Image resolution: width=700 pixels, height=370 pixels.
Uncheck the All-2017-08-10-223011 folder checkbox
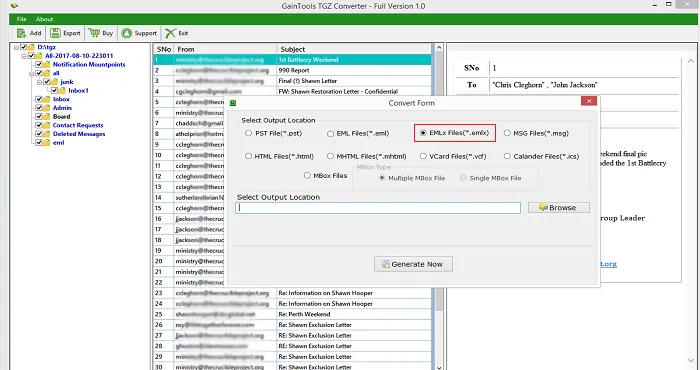pyautogui.click(x=31, y=56)
